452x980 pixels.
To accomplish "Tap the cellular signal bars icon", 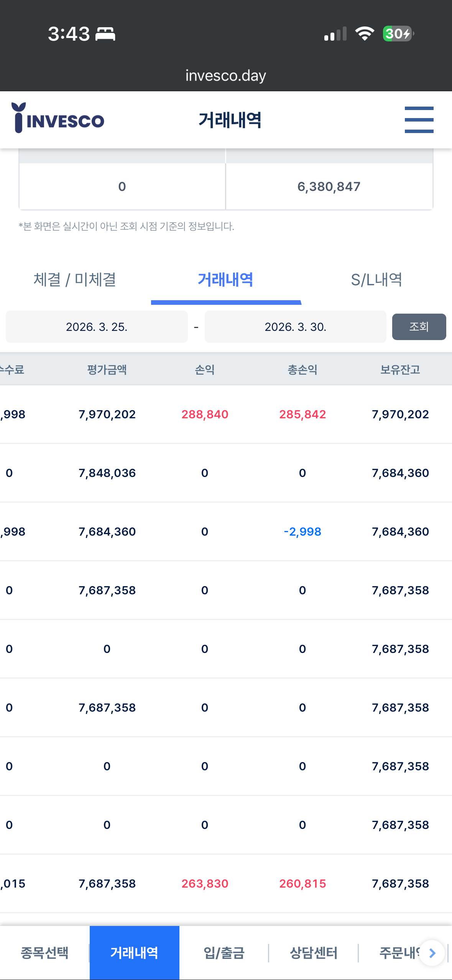I will [x=335, y=34].
